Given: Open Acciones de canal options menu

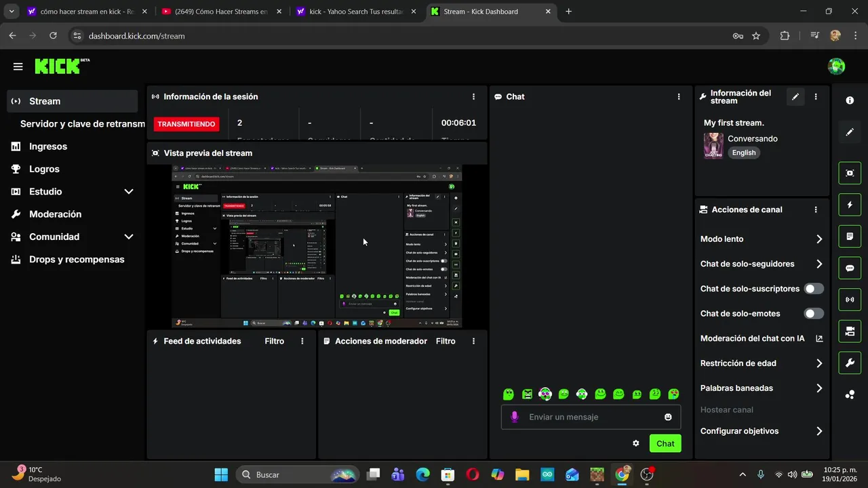Looking at the screenshot, I should point(816,210).
